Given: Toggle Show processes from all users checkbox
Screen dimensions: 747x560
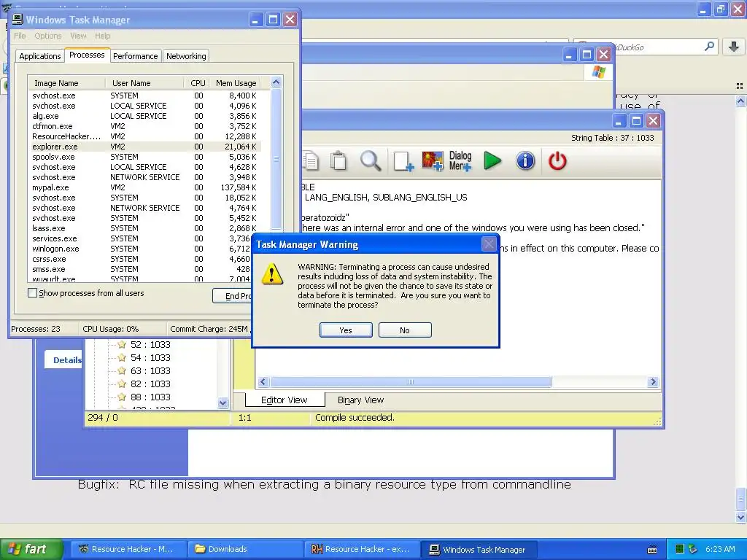Looking at the screenshot, I should tap(32, 293).
